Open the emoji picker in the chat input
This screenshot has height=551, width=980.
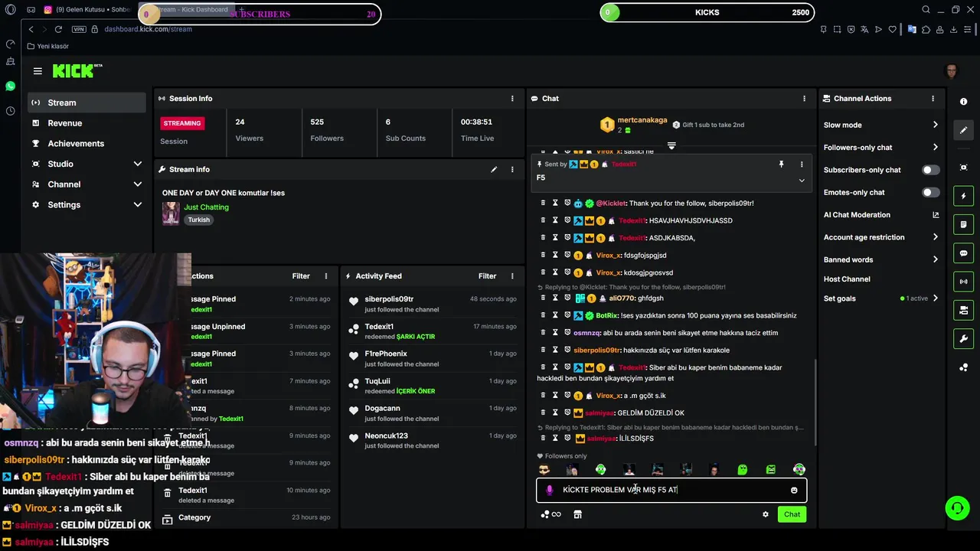click(x=794, y=491)
